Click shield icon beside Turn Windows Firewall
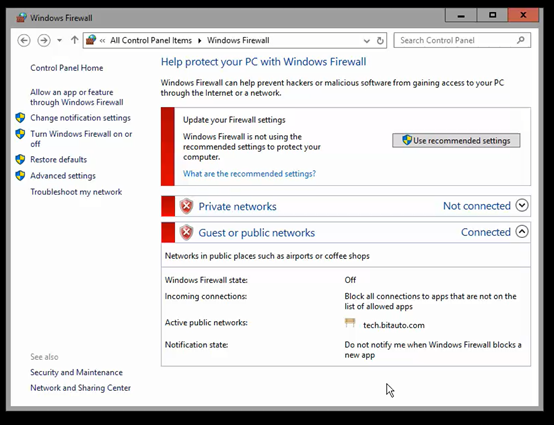This screenshot has height=425, width=554. pyautogui.click(x=20, y=134)
